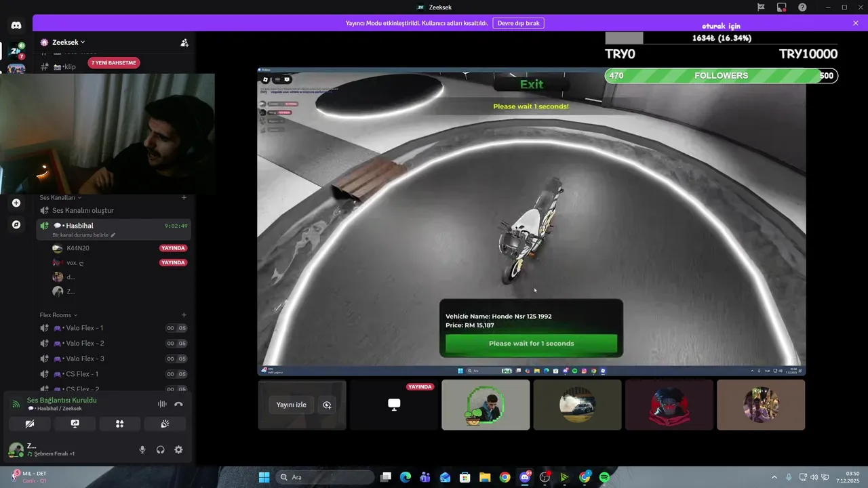
Task: Click the Ara taskbar search box
Action: pos(325,477)
